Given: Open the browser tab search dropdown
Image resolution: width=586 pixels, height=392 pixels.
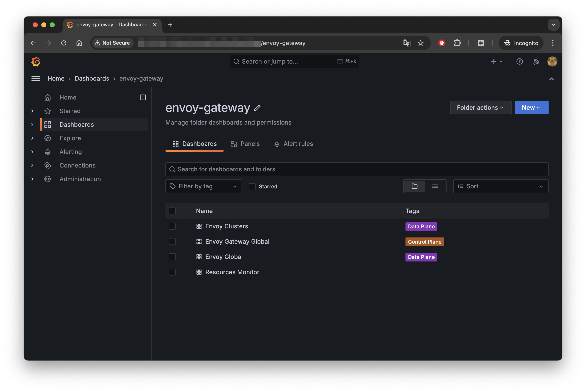Looking at the screenshot, I should coord(553,25).
